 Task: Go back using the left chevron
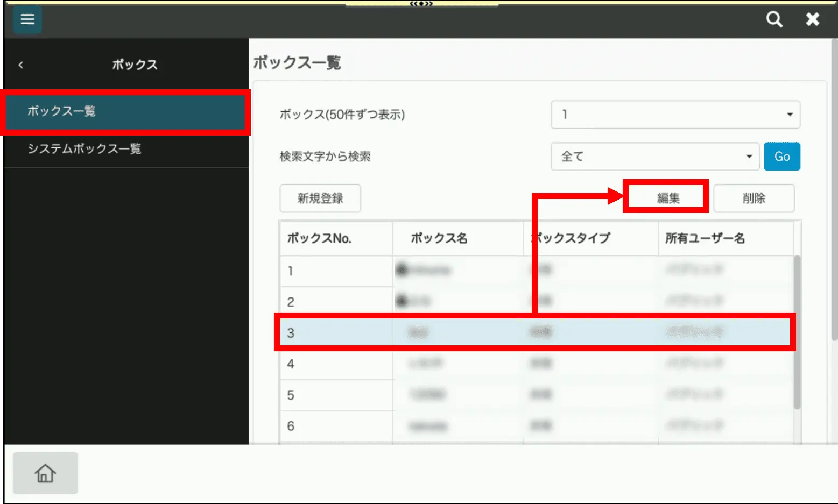coord(21,65)
